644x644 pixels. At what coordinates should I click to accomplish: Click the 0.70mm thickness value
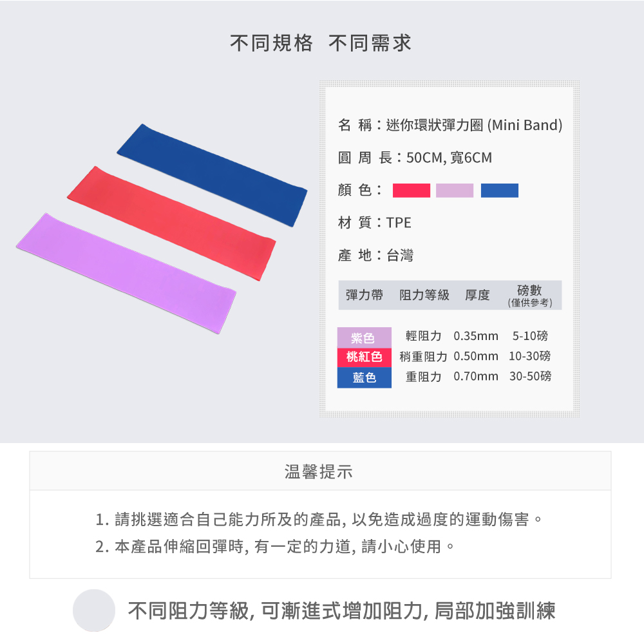click(x=475, y=376)
